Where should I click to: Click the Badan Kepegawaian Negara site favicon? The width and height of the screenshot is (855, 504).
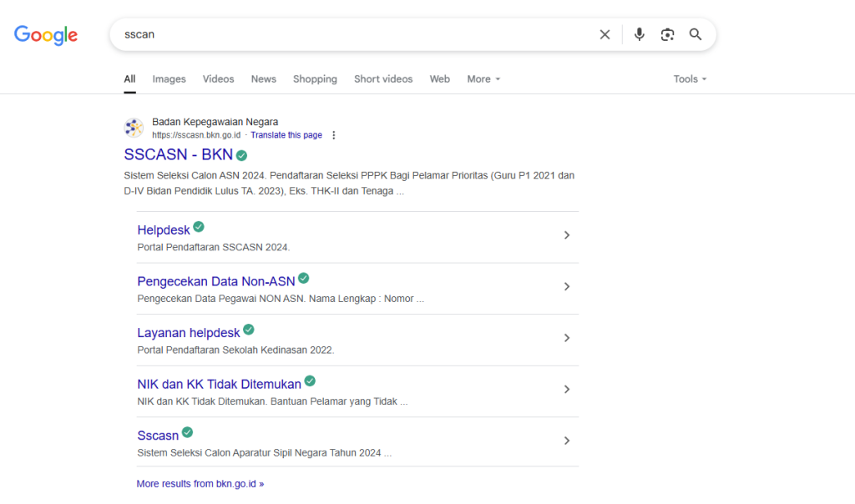tap(134, 128)
